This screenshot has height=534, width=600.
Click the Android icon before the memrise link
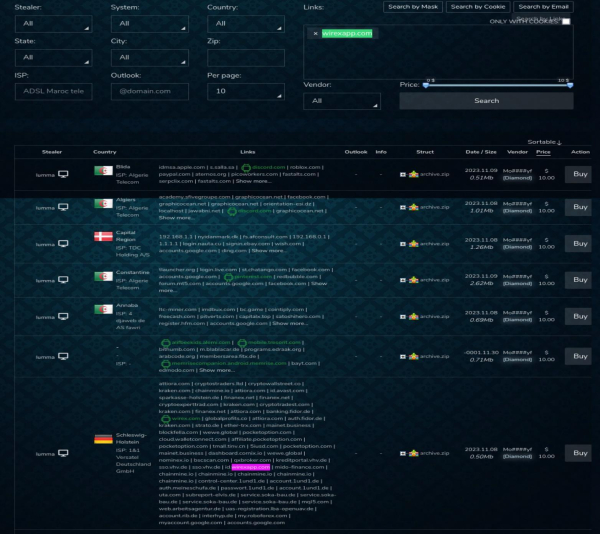pyautogui.click(x=166, y=363)
